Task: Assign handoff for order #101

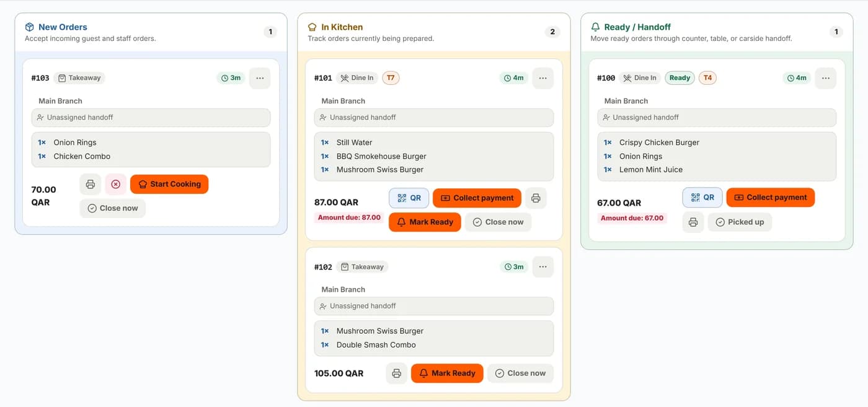Action: [x=434, y=118]
